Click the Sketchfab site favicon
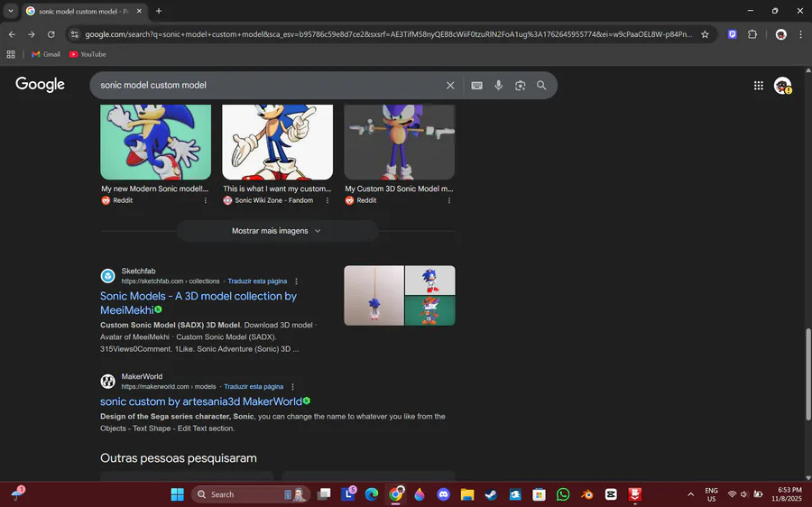 107,276
